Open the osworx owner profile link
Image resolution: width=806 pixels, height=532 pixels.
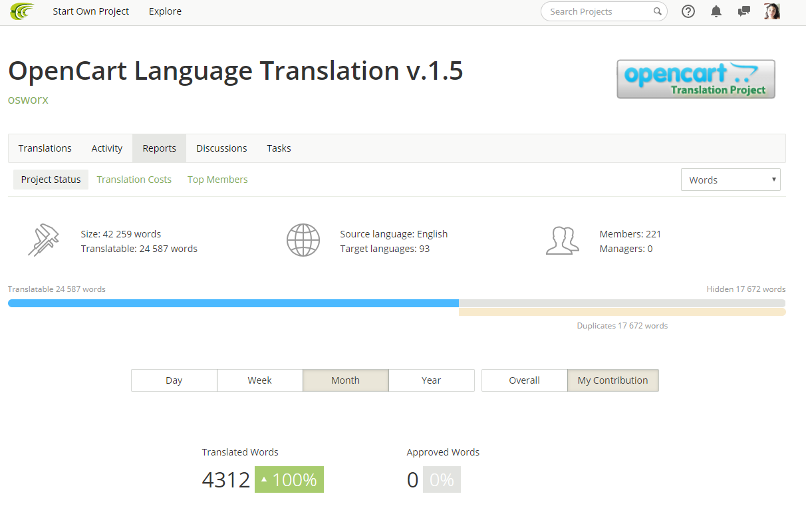pyautogui.click(x=28, y=100)
